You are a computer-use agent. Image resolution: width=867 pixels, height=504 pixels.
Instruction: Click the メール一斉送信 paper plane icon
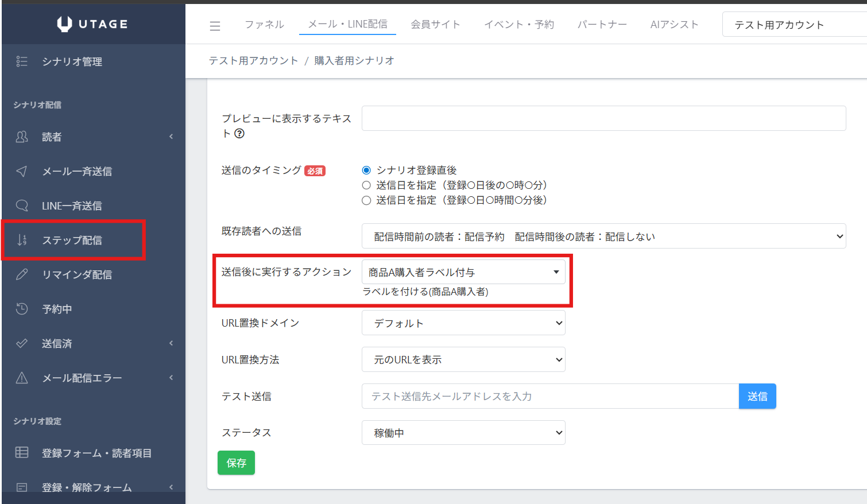[22, 171]
